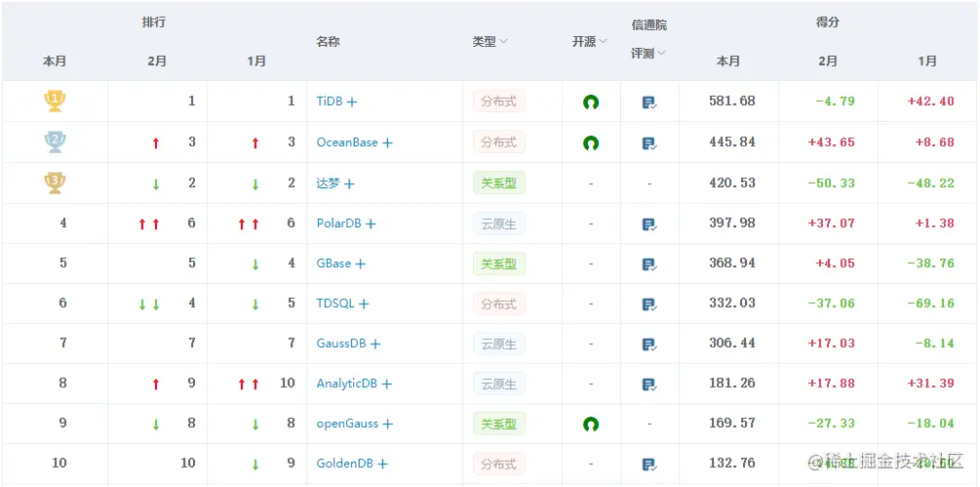Click the open source icon in TiDB row
The width and height of the screenshot is (980, 487).
coord(591,101)
